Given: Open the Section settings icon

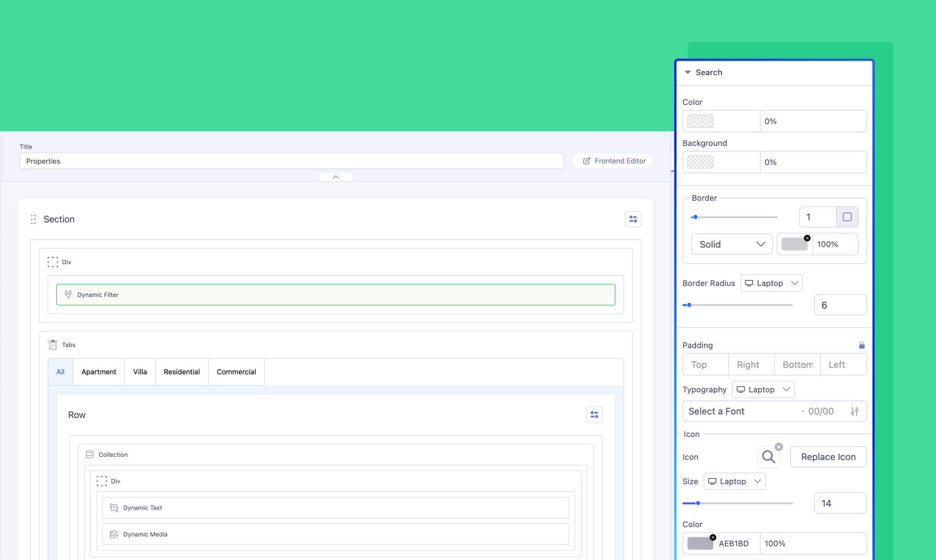Looking at the screenshot, I should [x=633, y=219].
